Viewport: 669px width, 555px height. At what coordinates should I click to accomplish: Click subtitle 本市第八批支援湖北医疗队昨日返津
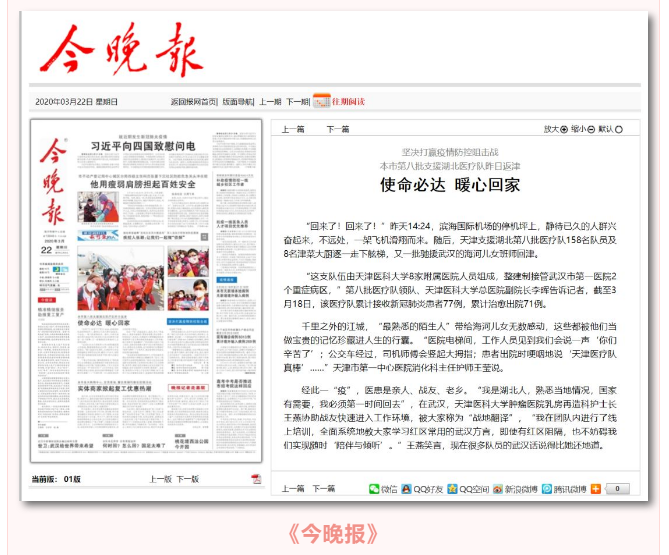point(450,166)
